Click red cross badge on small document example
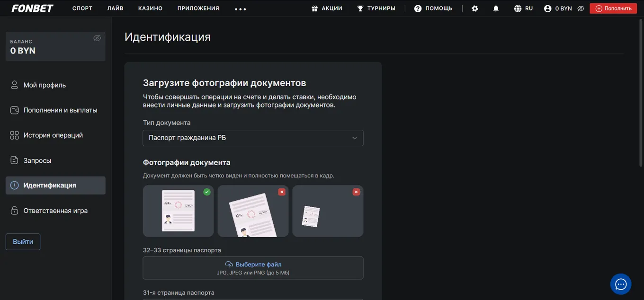 [x=357, y=192]
